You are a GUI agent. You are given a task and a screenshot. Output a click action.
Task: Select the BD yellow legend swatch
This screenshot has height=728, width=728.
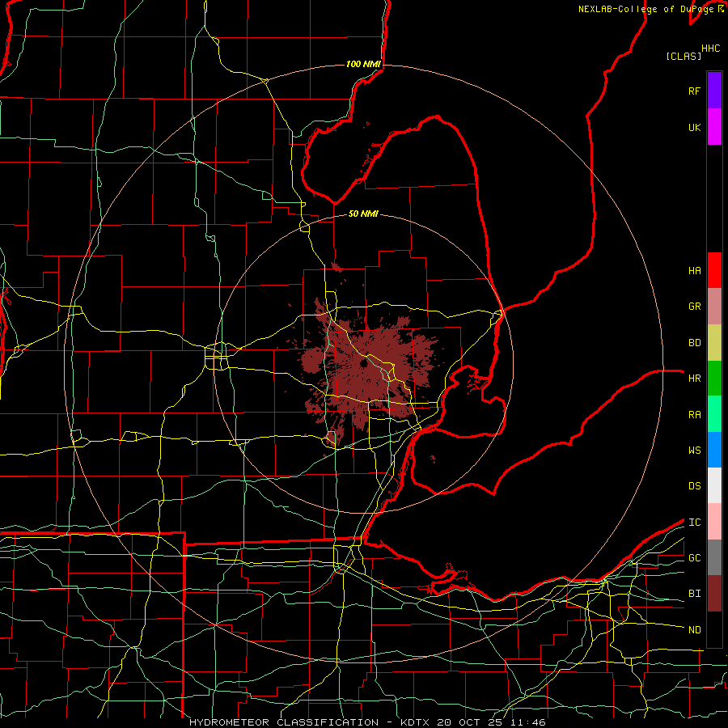(x=714, y=343)
